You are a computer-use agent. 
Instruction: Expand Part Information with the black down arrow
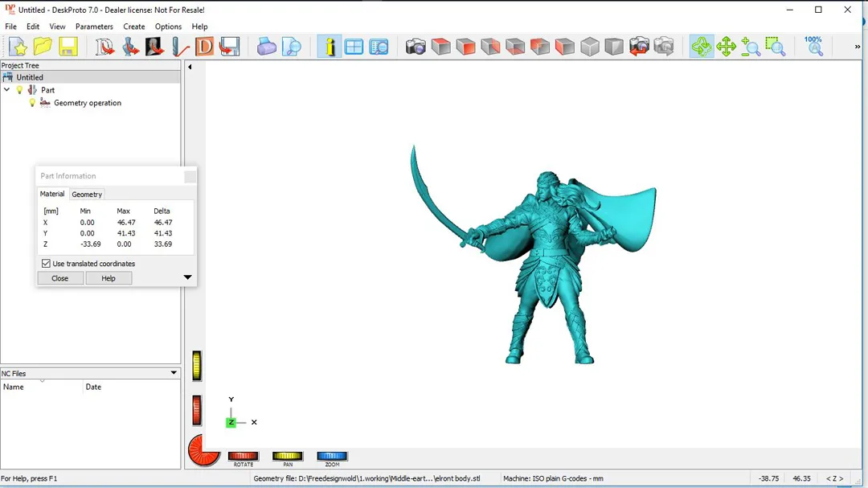[187, 277]
